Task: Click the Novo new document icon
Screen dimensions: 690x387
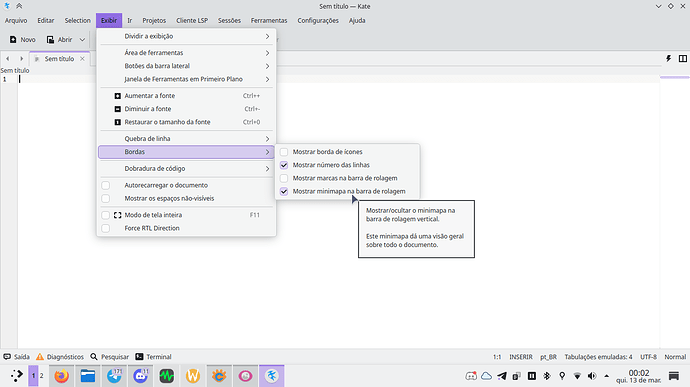Action: coord(13,40)
